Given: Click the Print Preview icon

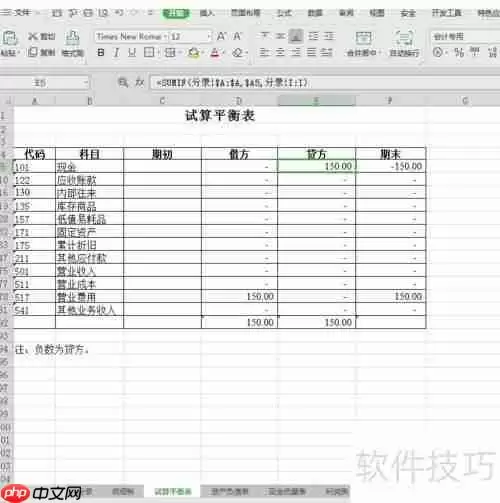Looking at the screenshot, I should coord(103,13).
